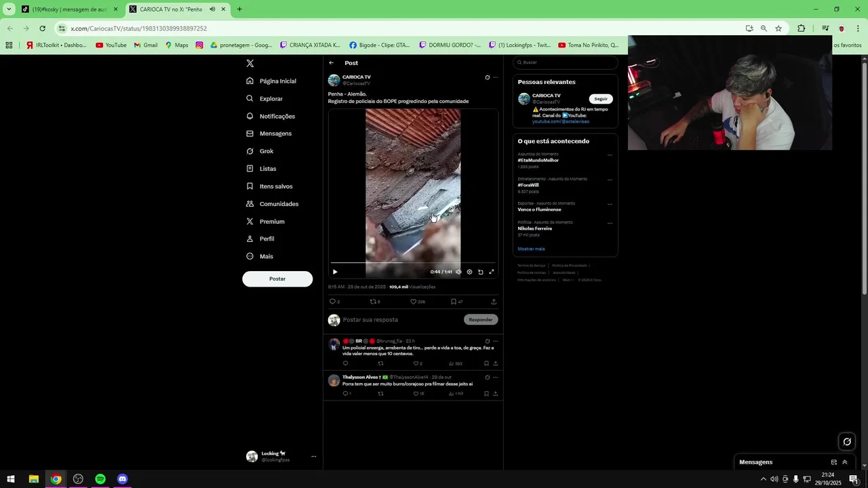Click Mostrar mais under trends
The image size is (868, 488).
pos(531,249)
